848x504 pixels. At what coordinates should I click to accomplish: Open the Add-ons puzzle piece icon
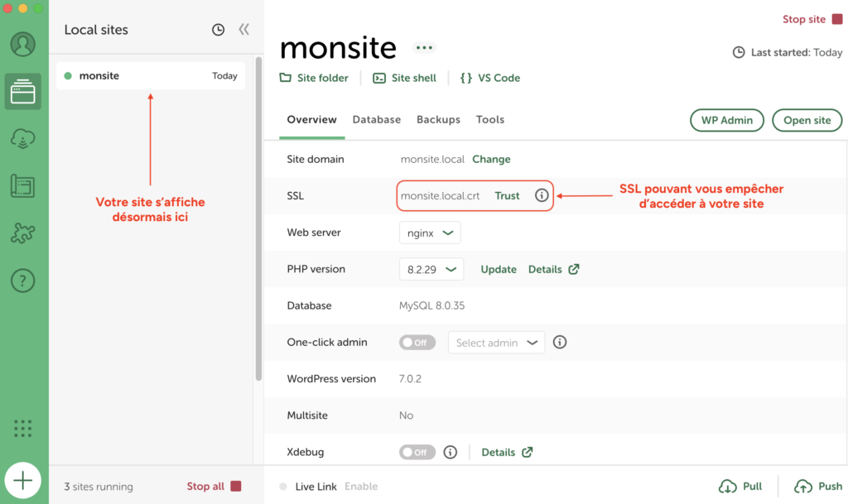22,233
